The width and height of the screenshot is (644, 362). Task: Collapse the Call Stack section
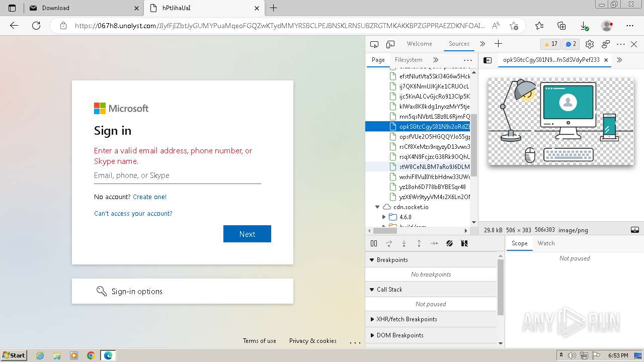[372, 290]
